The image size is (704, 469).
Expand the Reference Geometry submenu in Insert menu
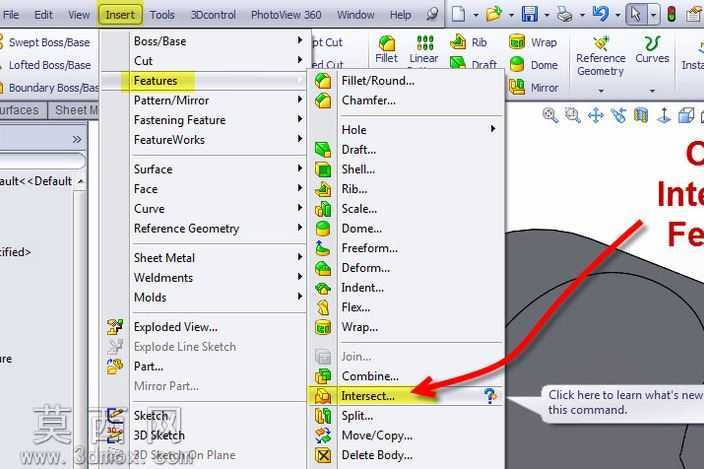[218, 228]
